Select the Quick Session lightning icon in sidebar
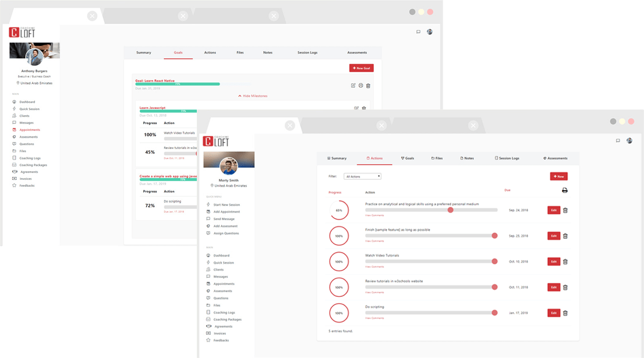Image resolution: width=644 pixels, height=358 pixels. coord(208,263)
